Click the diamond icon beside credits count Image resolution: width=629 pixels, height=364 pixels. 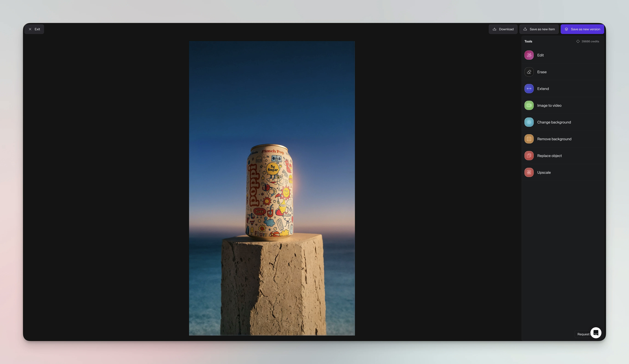tap(578, 41)
